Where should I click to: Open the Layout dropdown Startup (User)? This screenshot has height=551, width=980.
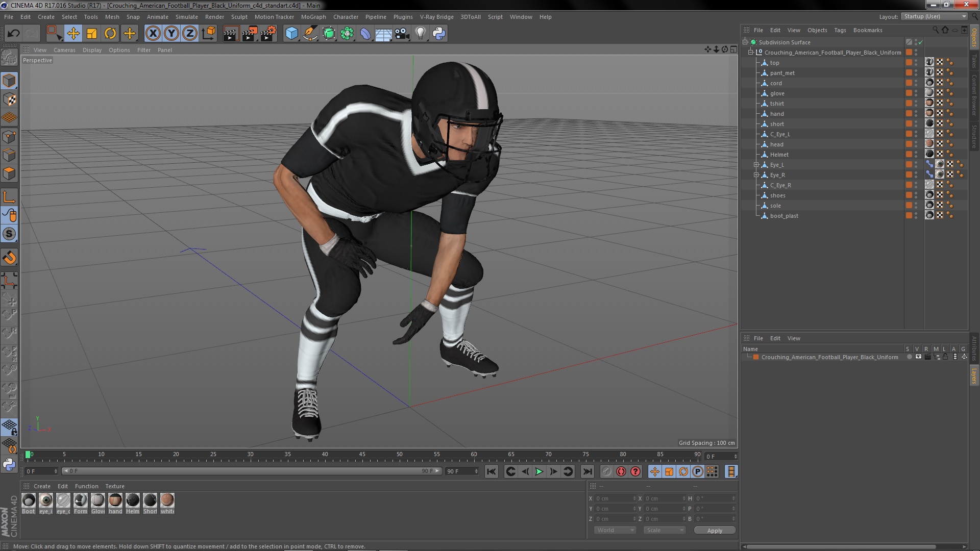pyautogui.click(x=934, y=17)
